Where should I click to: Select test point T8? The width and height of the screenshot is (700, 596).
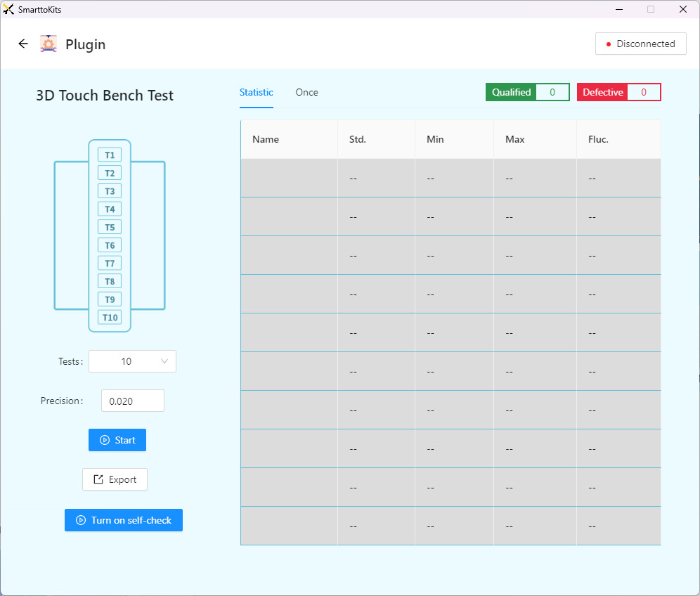tap(110, 281)
